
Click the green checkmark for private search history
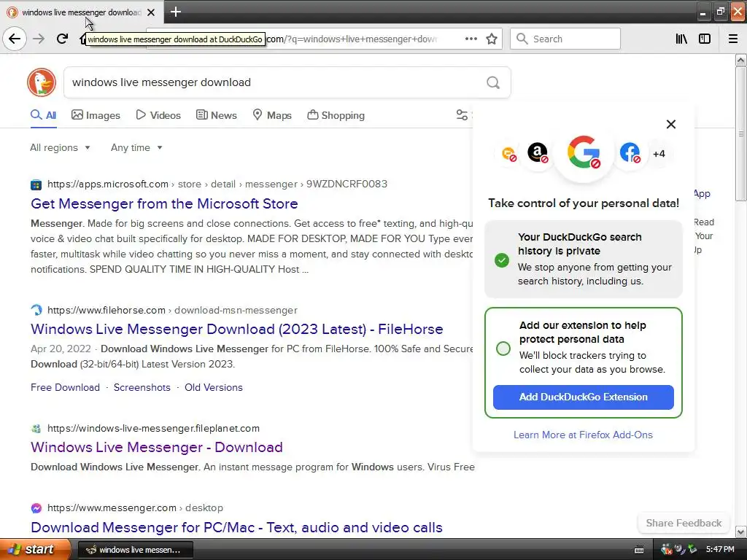click(502, 260)
